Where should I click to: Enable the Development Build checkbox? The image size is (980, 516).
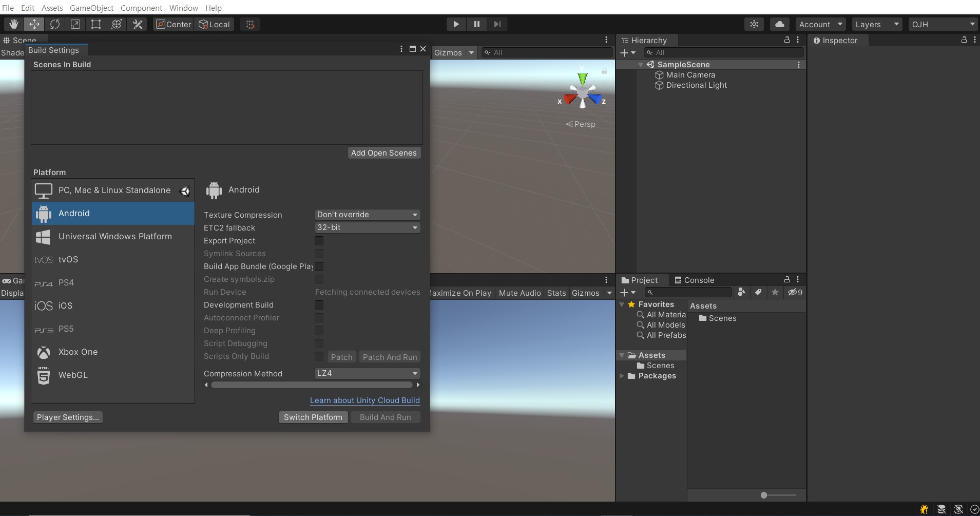[x=319, y=305]
